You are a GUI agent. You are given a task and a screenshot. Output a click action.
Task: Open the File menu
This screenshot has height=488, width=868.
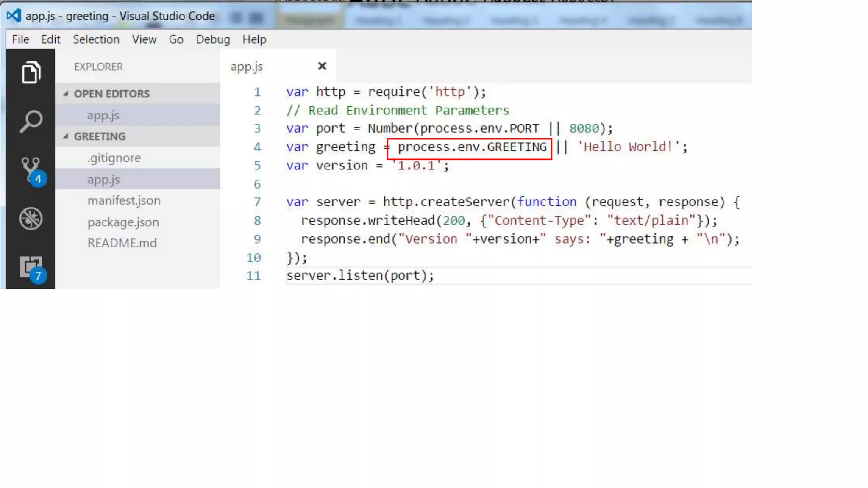point(20,39)
